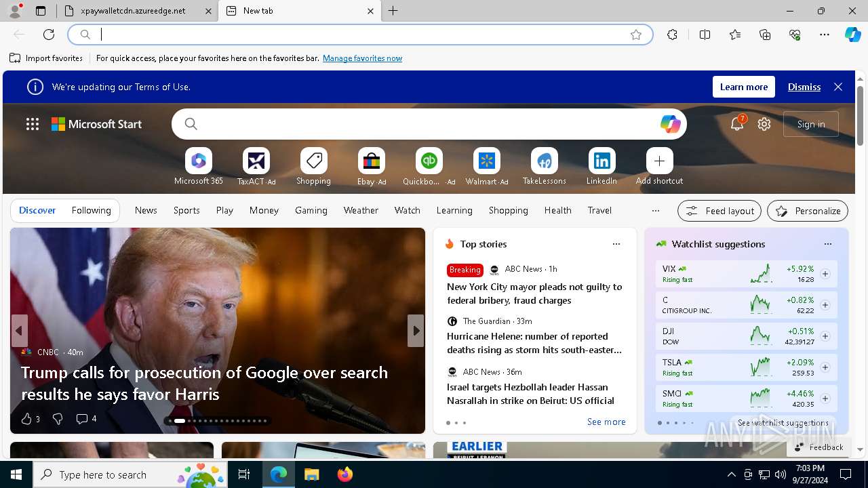Open the Microsoft Start app launcher grid
The image size is (868, 488).
coord(33,124)
